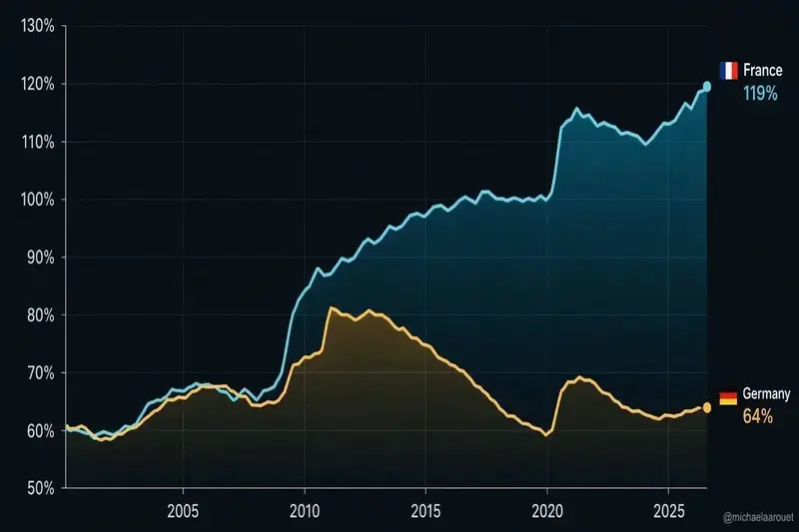Click the '60%' y-axis label
Screen dimensions: 799x532
[41, 431]
